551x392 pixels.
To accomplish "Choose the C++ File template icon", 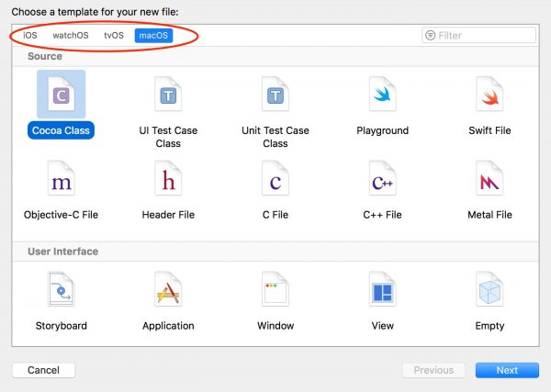I will 382,178.
